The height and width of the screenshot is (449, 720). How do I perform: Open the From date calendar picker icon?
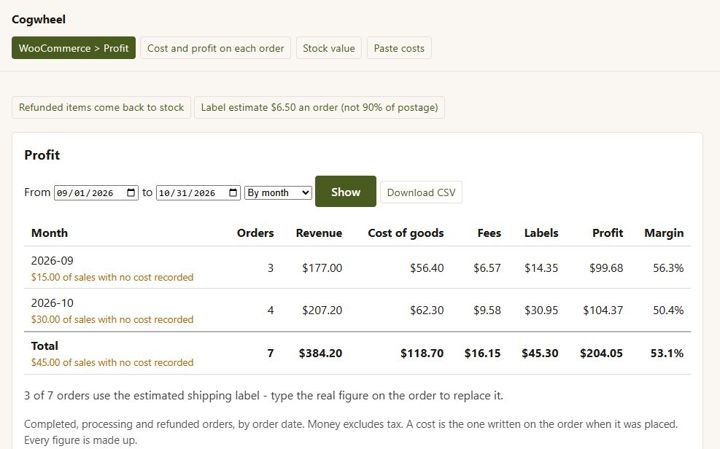click(131, 192)
